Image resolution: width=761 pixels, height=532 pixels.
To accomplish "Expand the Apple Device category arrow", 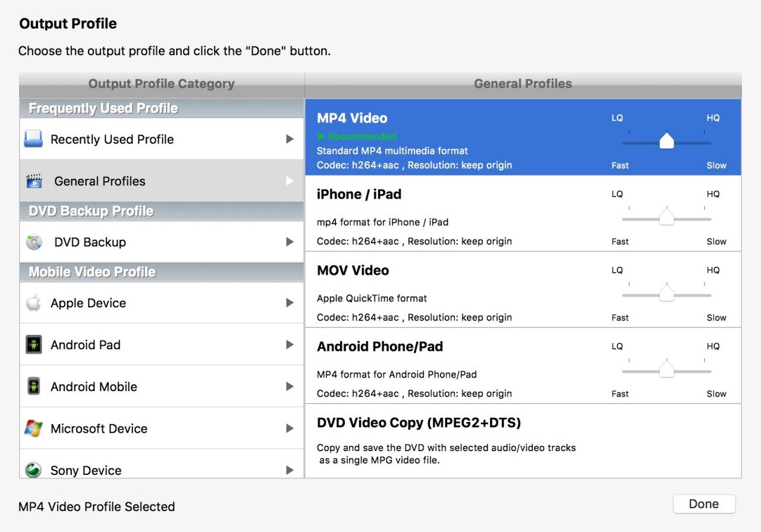I will [290, 303].
